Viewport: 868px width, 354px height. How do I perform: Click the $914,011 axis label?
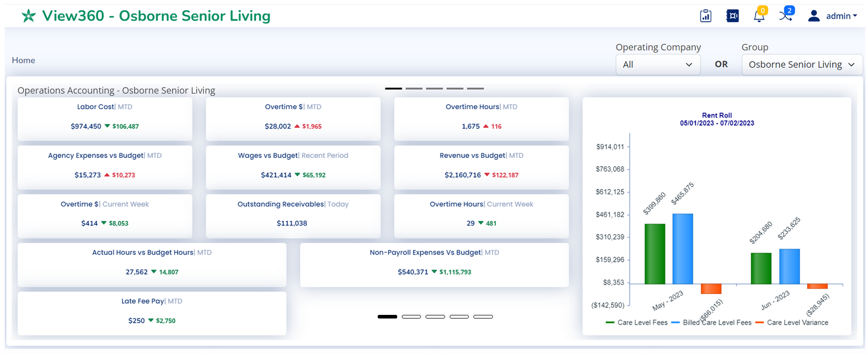(x=610, y=147)
